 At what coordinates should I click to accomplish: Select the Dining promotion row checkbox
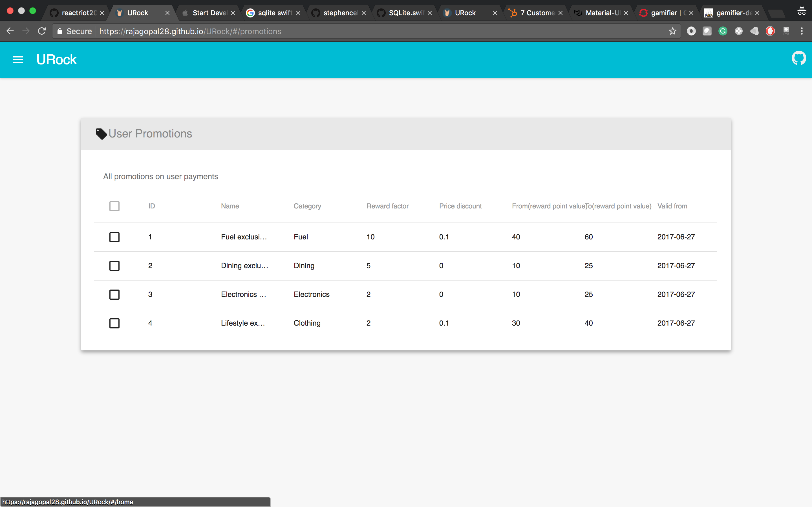pos(114,266)
